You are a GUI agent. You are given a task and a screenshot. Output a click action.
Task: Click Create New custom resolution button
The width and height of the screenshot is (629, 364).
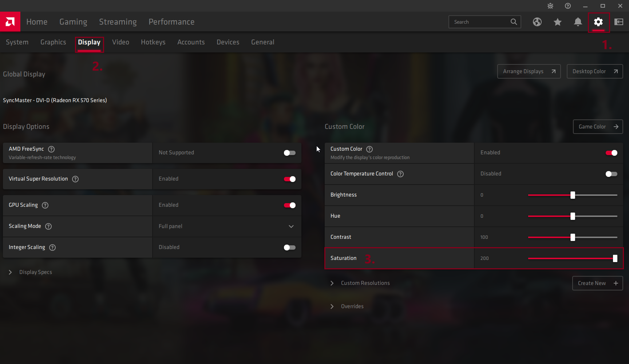tap(598, 283)
